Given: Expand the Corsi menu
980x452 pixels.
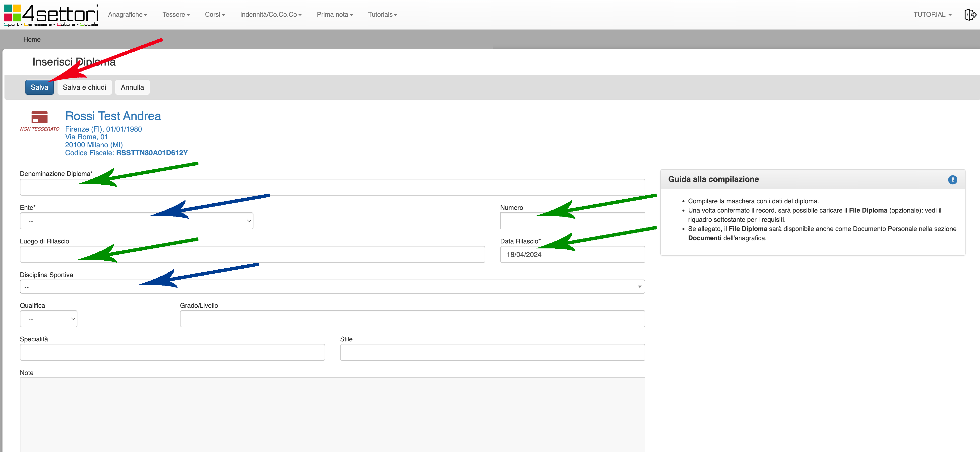Looking at the screenshot, I should tap(215, 14).
